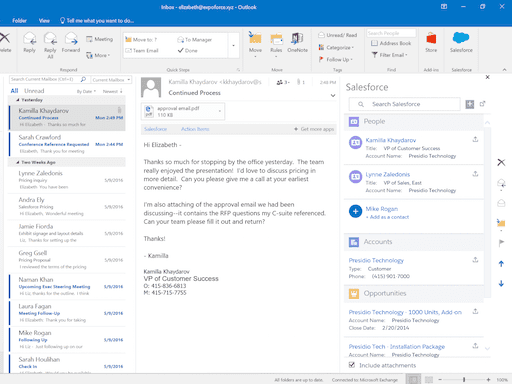The width and height of the screenshot is (512, 384).
Task: Switch to reading view in status bar
Action: pos(429,380)
